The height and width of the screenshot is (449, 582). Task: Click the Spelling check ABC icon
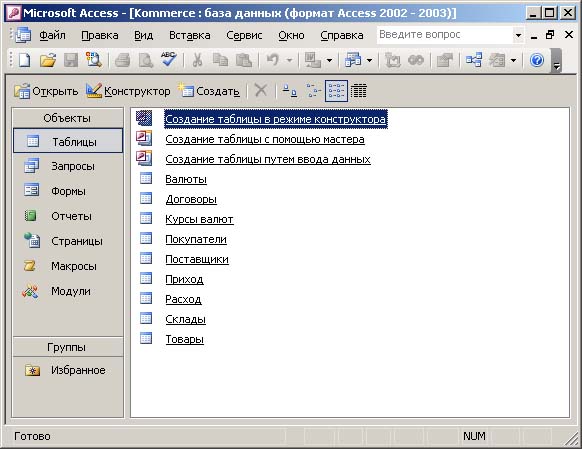(169, 59)
